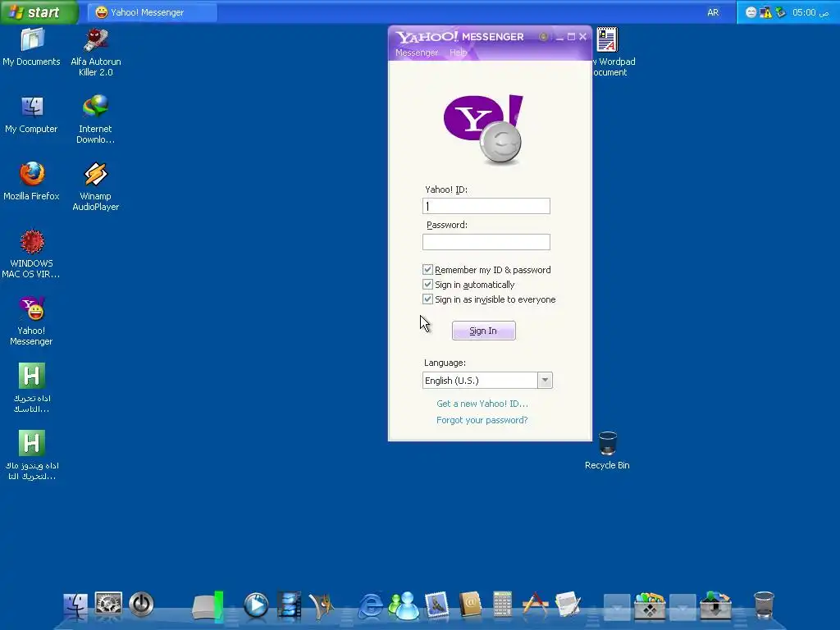Open the film strip movie icon in dock
Screen dimensions: 840x630
pyautogui.click(x=290, y=605)
